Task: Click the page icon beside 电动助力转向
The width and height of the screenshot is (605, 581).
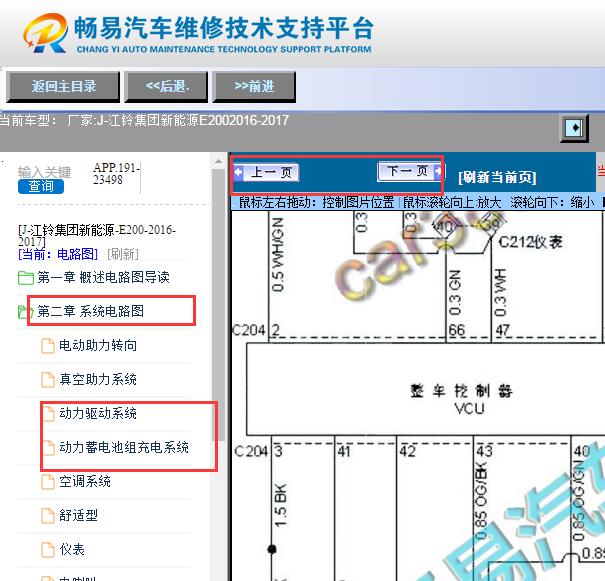Action: tap(48, 346)
